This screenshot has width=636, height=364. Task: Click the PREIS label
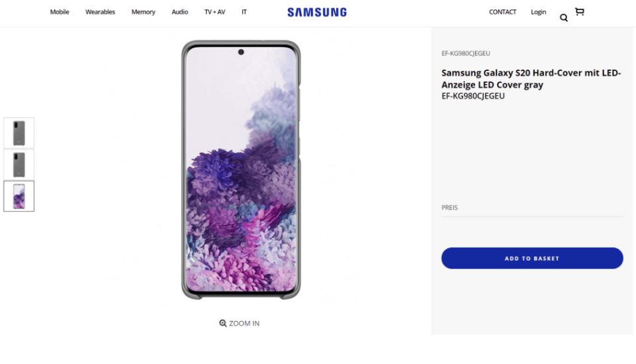point(449,208)
